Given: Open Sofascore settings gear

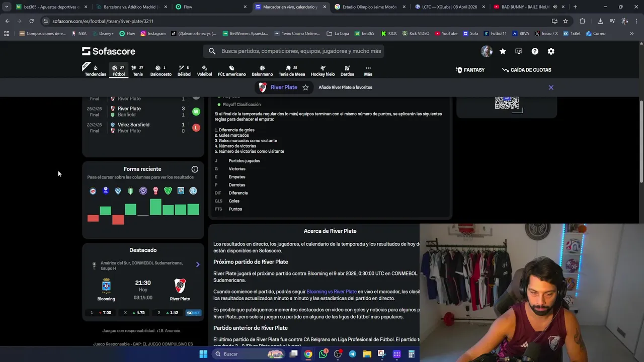Looking at the screenshot, I should pyautogui.click(x=551, y=51).
